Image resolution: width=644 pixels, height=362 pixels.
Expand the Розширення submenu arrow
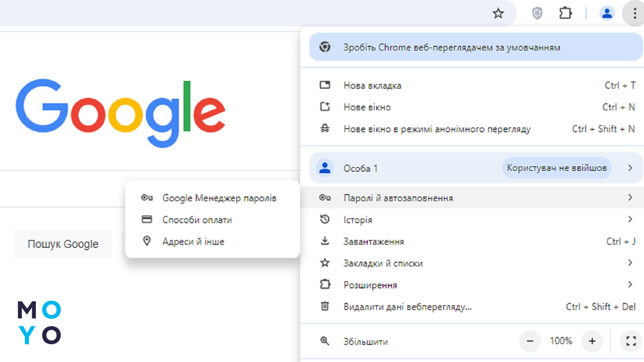coord(630,285)
